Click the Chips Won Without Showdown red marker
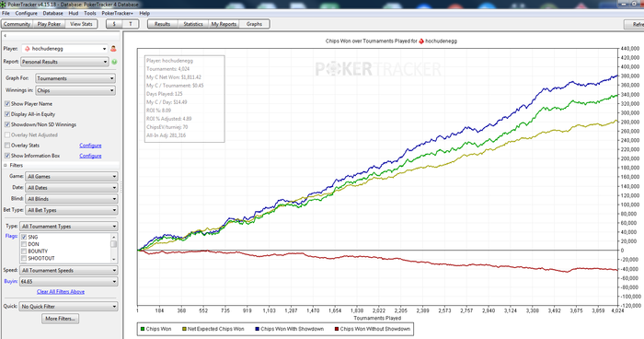Image resolution: width=644 pixels, height=339 pixels. tap(337, 329)
